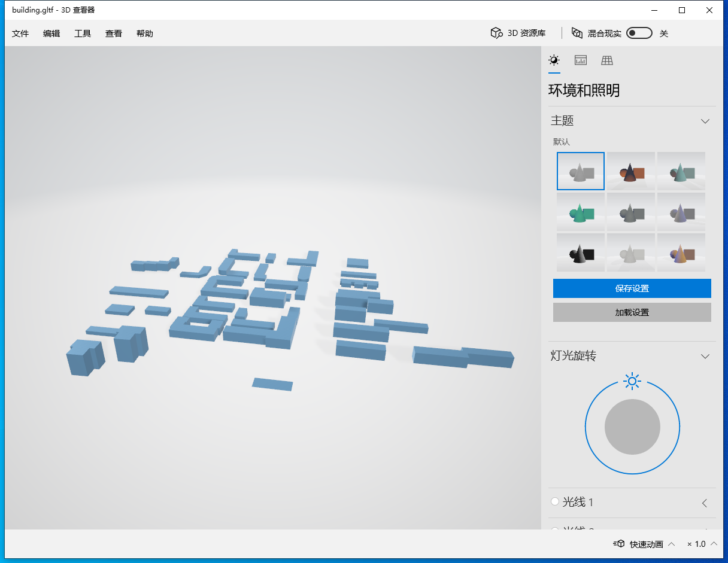Click the 加载设置 button
This screenshot has width=728, height=563.
click(632, 312)
